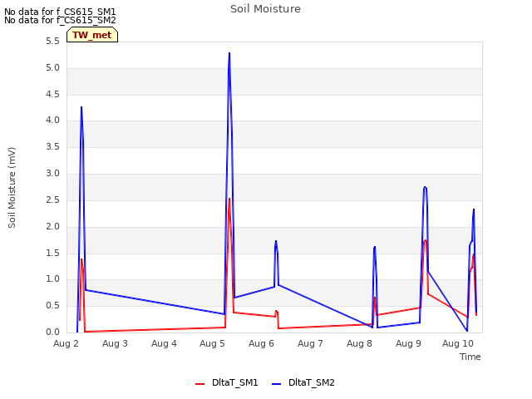Click the 'No data for f_CS615_SM2' message
The height and width of the screenshot is (399, 532).
click(60, 20)
